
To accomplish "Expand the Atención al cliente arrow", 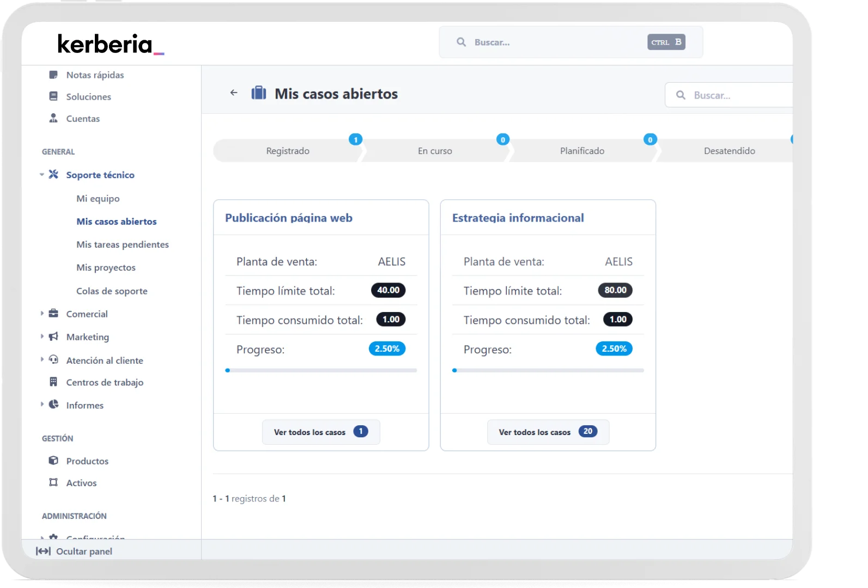I will (42, 359).
